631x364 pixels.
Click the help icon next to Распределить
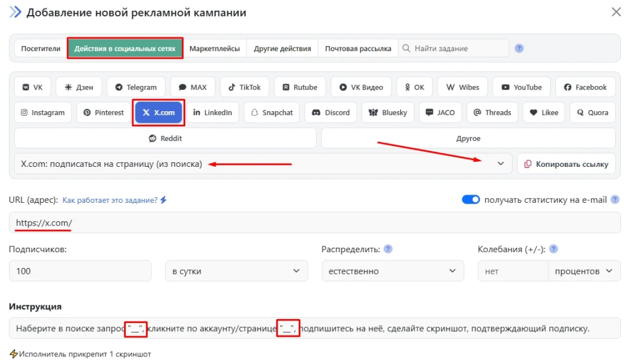(389, 248)
